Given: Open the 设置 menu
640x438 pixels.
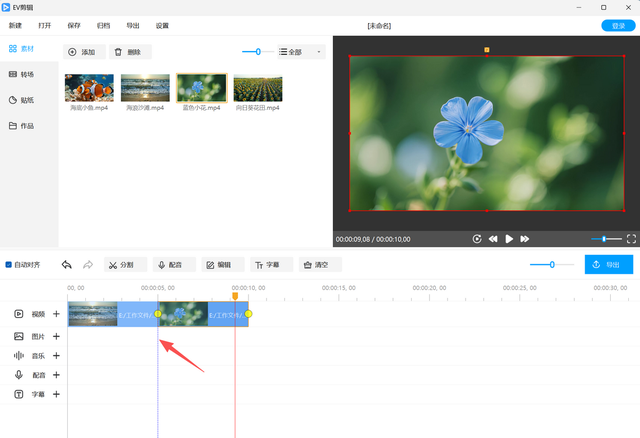Looking at the screenshot, I should tap(162, 25).
